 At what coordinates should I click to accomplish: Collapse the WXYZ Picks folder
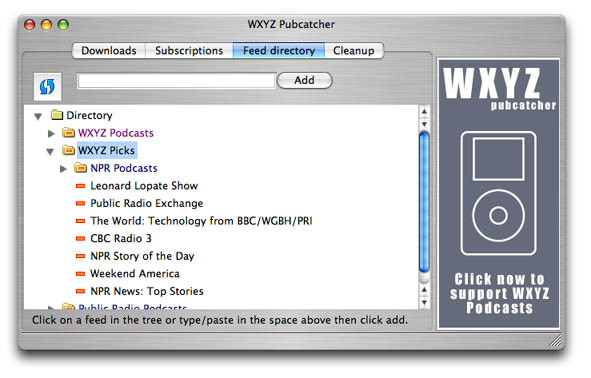pos(50,152)
